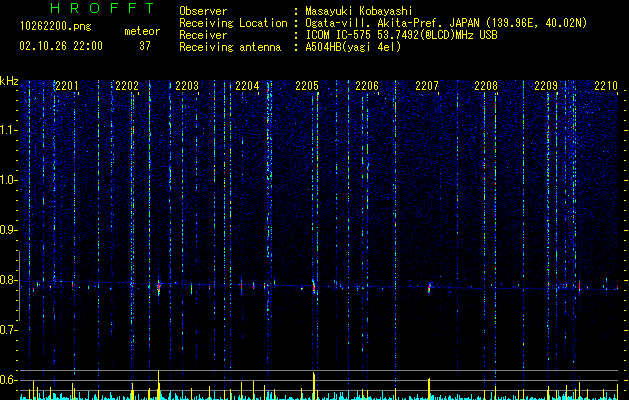Image resolution: width=629 pixels, height=400 pixels.
Task: Click the 2209 time marker
Action: 546,86
